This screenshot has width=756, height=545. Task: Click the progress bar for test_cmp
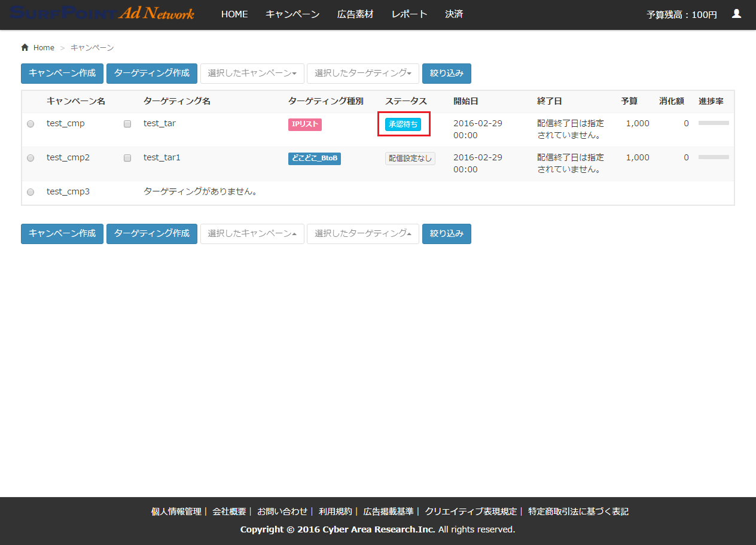click(x=714, y=123)
